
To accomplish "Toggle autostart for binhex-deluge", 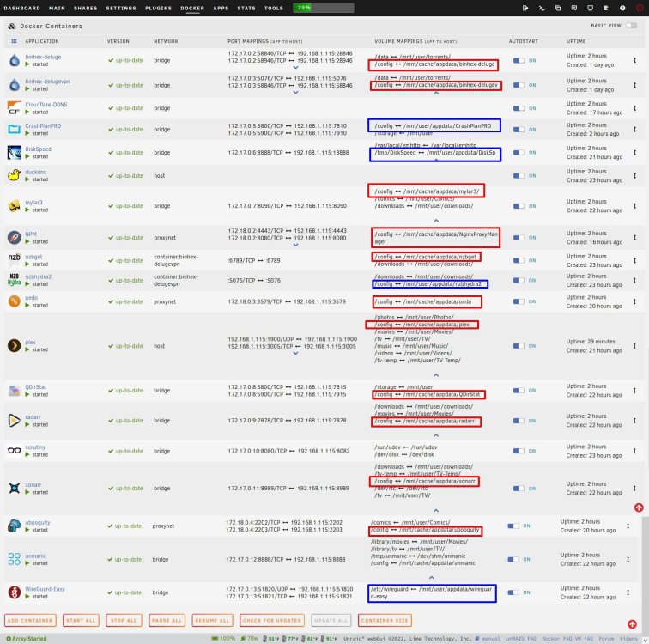I will [x=519, y=60].
